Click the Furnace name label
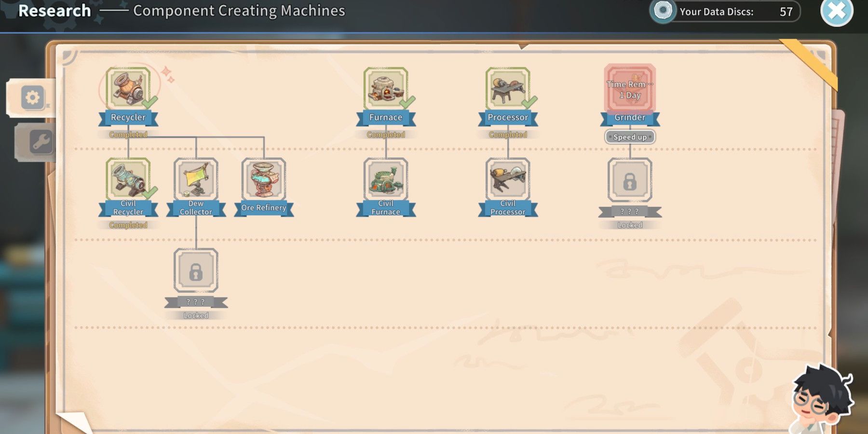The image size is (868, 434). (386, 118)
